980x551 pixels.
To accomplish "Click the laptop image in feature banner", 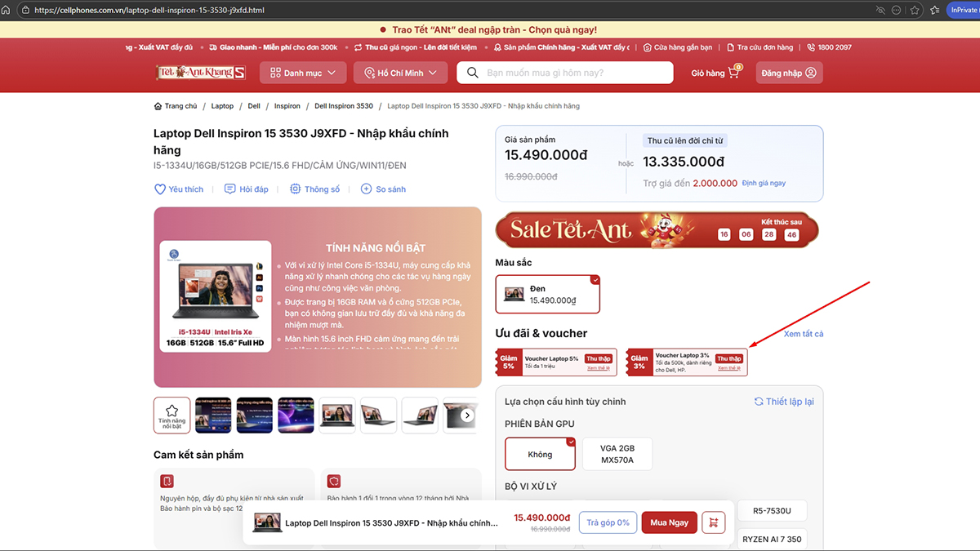I will pyautogui.click(x=216, y=295).
